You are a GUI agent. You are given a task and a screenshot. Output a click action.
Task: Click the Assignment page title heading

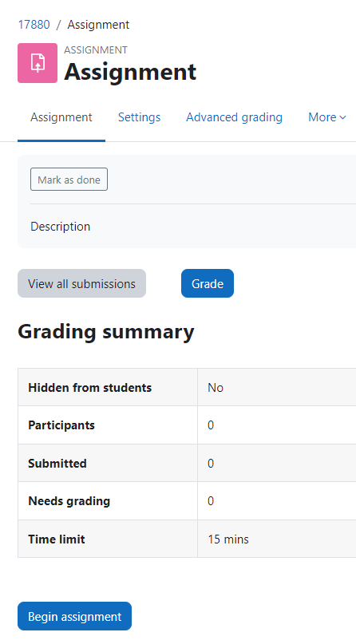tap(130, 72)
